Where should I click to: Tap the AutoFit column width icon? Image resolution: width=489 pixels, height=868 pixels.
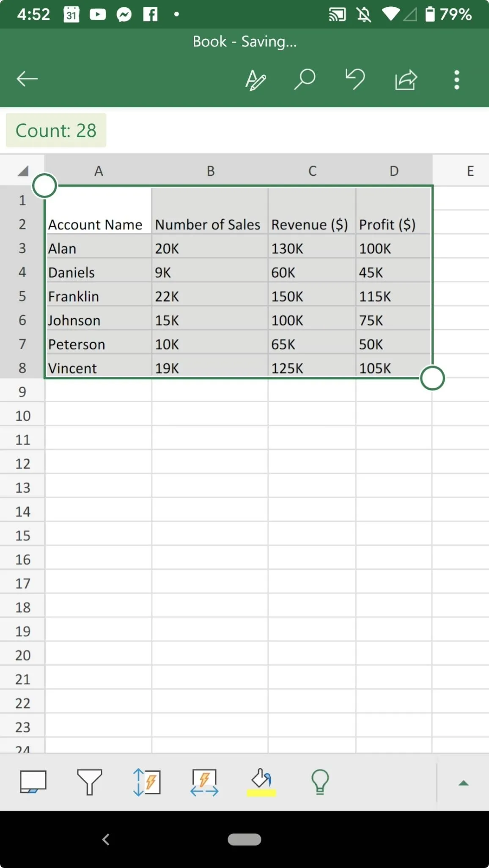pyautogui.click(x=204, y=783)
